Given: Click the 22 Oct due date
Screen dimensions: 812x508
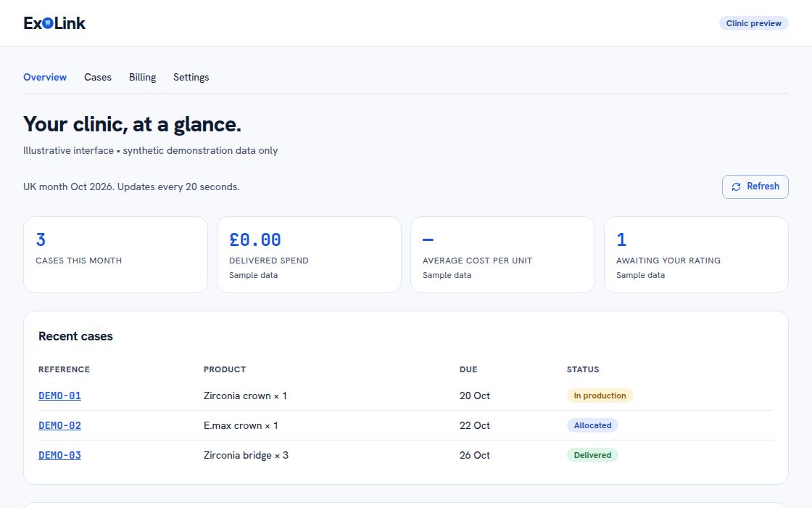Looking at the screenshot, I should (474, 425).
